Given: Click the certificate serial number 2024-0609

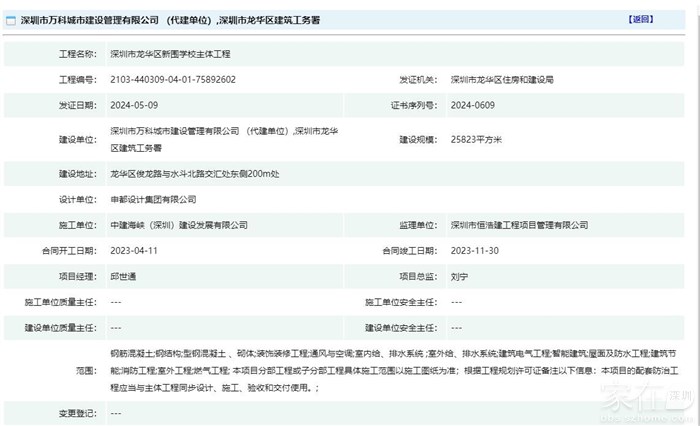Looking at the screenshot, I should pos(472,104).
